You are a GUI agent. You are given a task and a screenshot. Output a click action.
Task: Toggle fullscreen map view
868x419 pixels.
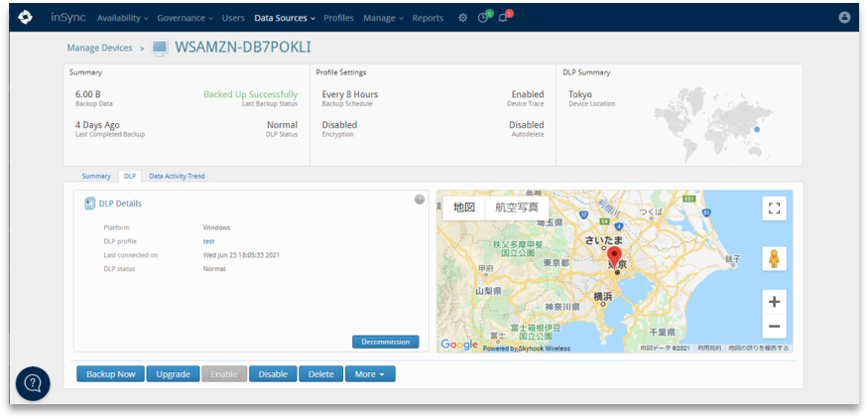coord(774,209)
